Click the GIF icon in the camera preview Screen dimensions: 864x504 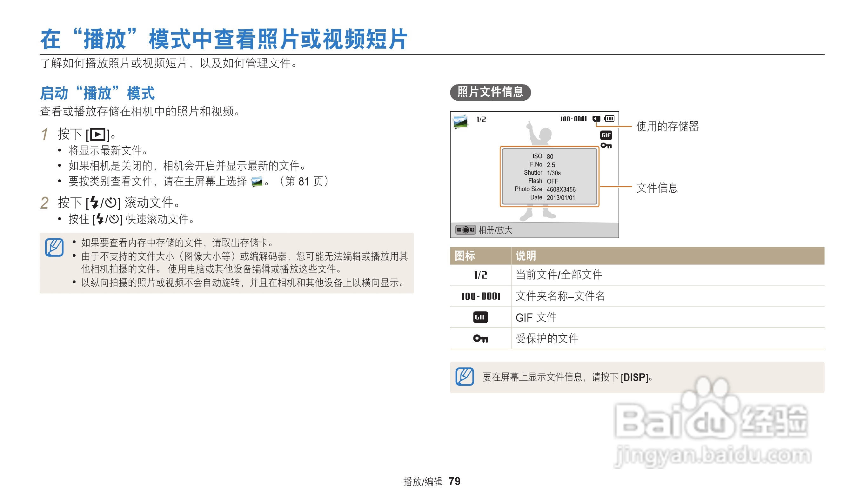click(x=606, y=135)
